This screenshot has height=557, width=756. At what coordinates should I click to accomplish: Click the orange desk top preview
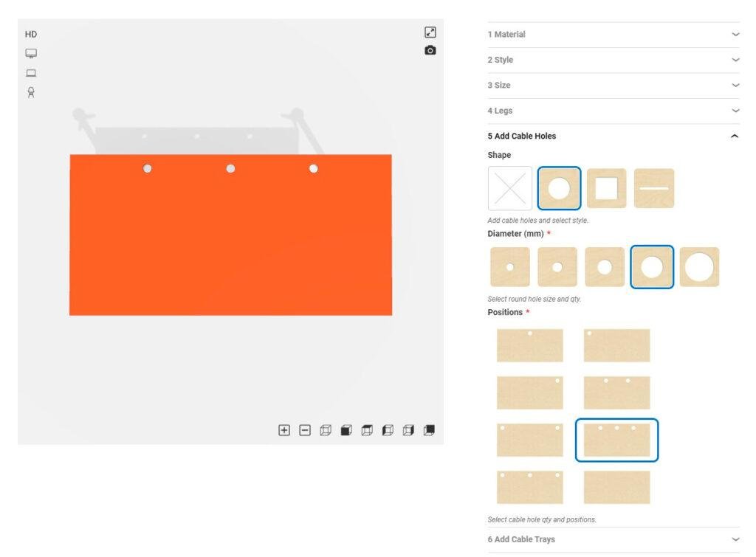point(230,235)
